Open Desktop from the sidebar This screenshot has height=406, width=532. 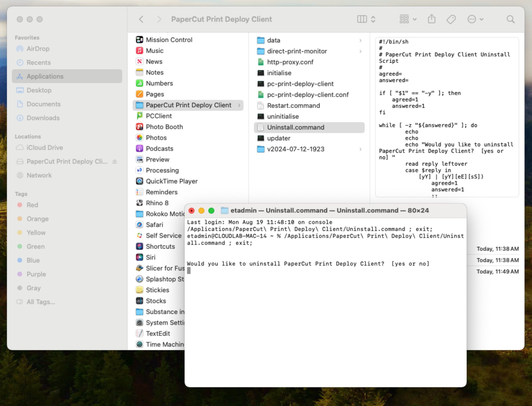[67, 90]
